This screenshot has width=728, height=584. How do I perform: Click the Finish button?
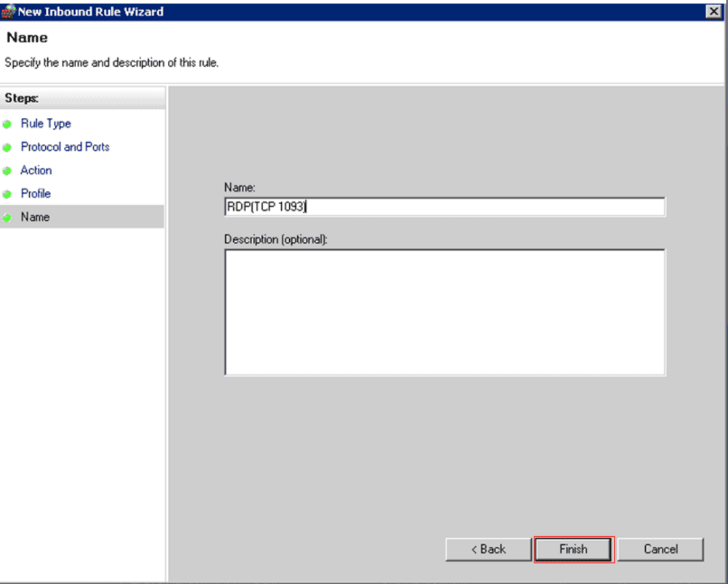572,549
